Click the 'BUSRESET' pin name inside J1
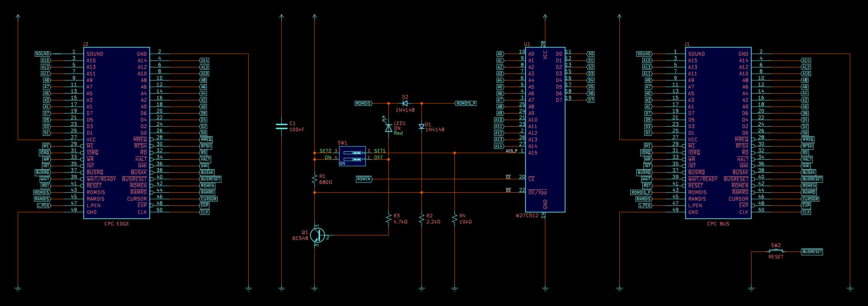Image resolution: width=868 pixels, height=306 pixels. (x=736, y=179)
